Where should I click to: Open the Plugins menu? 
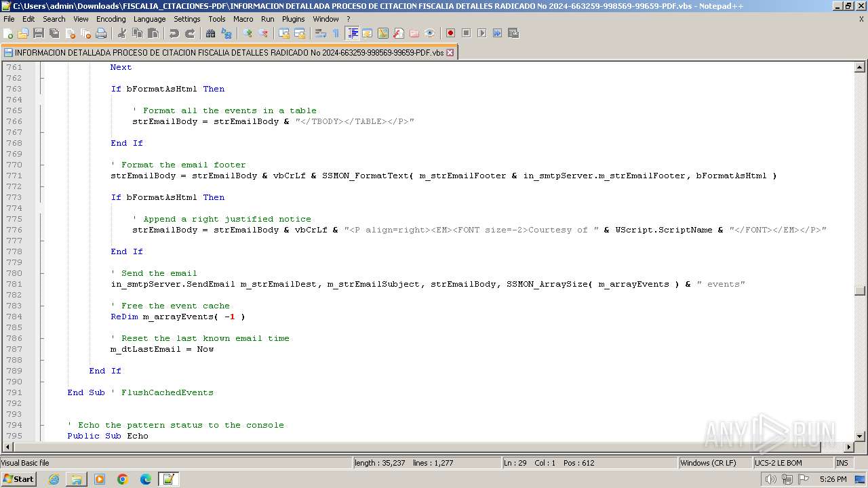(x=293, y=19)
